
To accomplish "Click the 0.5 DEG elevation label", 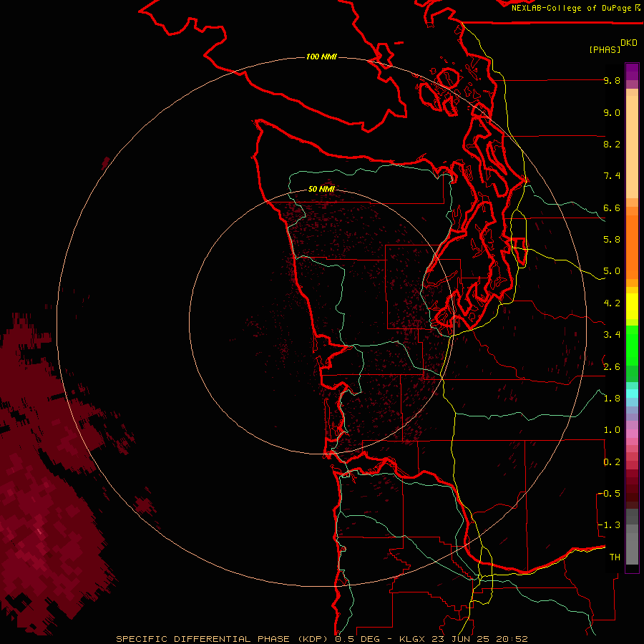I will tap(358, 639).
